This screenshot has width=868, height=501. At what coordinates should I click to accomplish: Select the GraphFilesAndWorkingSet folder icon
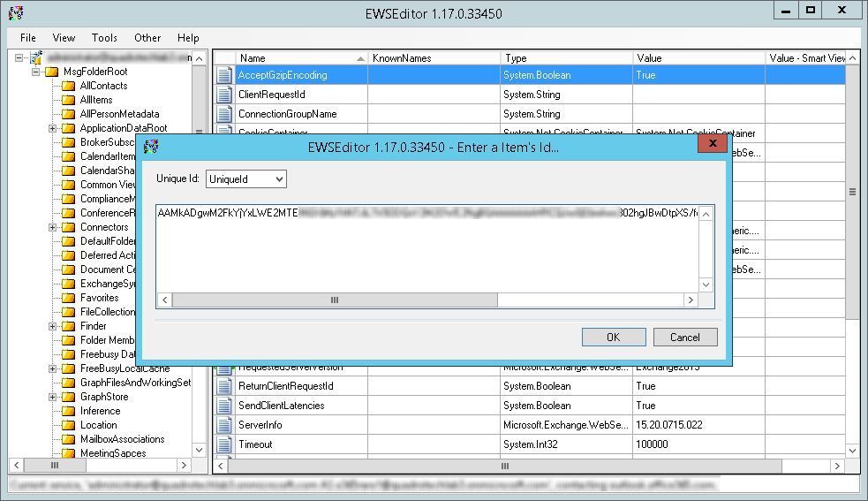click(68, 383)
